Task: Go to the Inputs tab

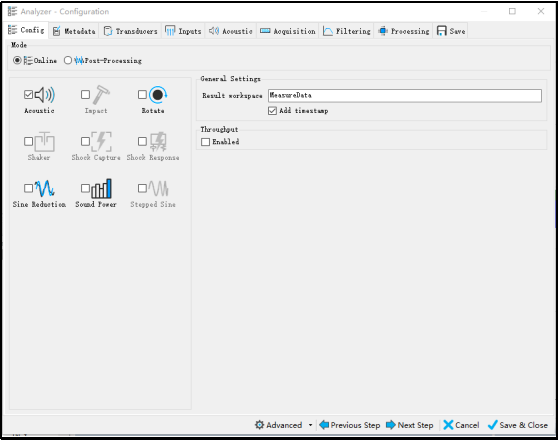Action: 183,31
